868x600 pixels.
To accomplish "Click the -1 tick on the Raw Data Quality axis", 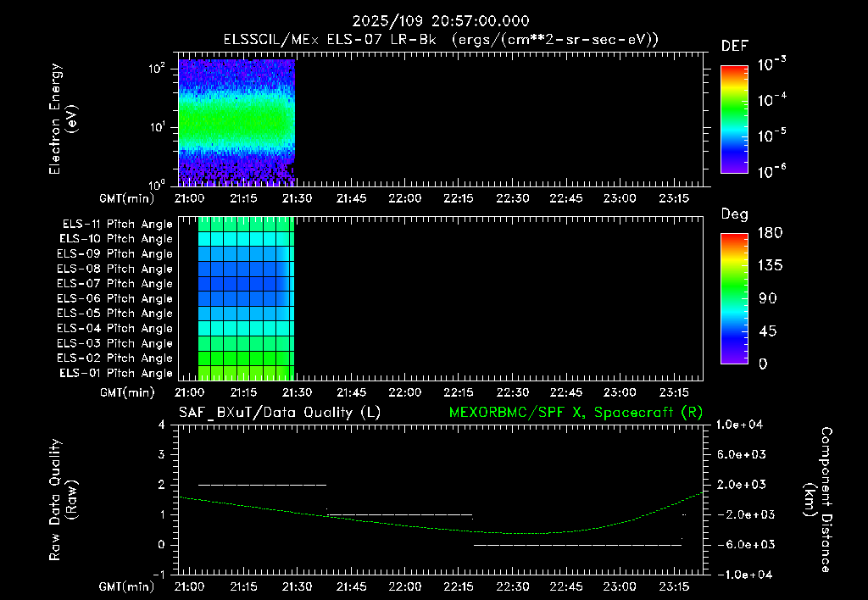I will click(x=159, y=575).
